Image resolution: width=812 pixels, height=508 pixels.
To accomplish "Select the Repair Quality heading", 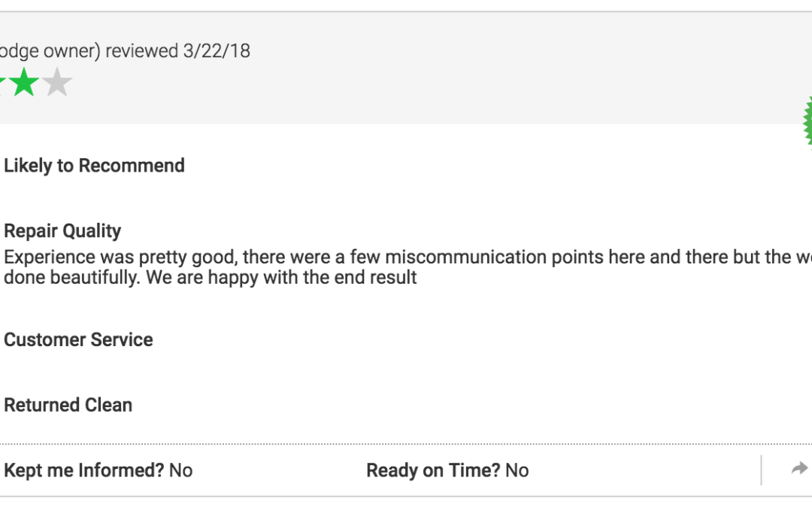I will (x=62, y=231).
